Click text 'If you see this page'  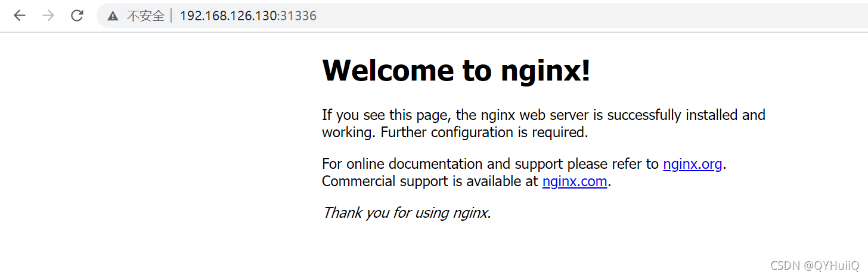tap(387, 115)
